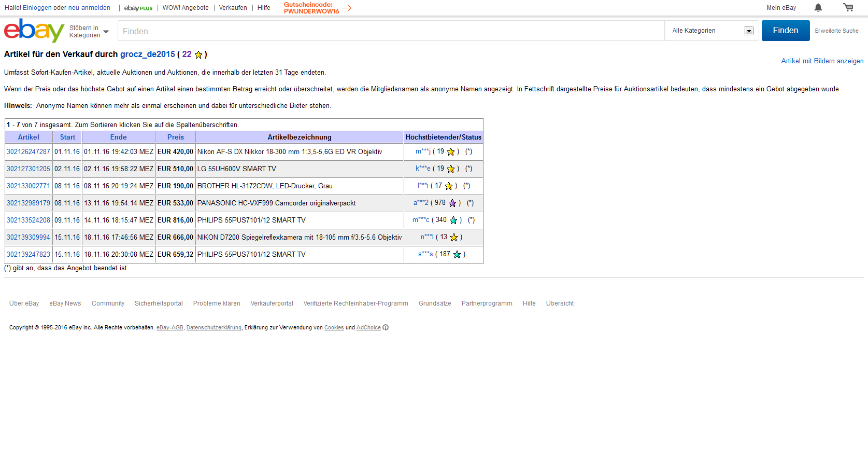Click the BROTHER HL-3172CDW description text
Screen dimensions: 868x471
(x=265, y=186)
